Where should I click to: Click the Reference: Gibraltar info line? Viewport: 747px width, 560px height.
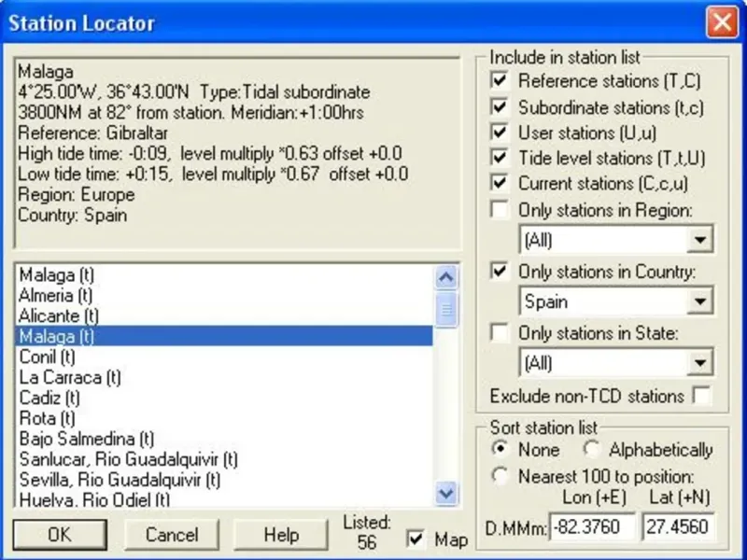pyautogui.click(x=92, y=133)
